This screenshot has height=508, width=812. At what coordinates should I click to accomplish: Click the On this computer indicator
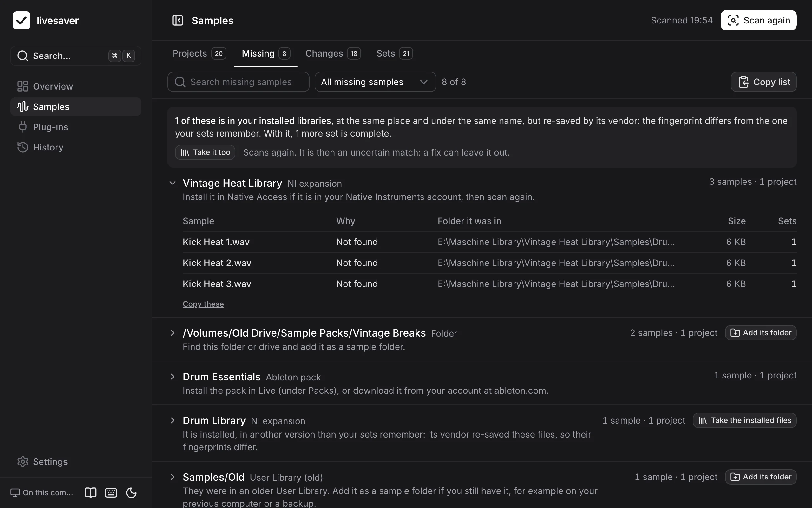[42, 492]
